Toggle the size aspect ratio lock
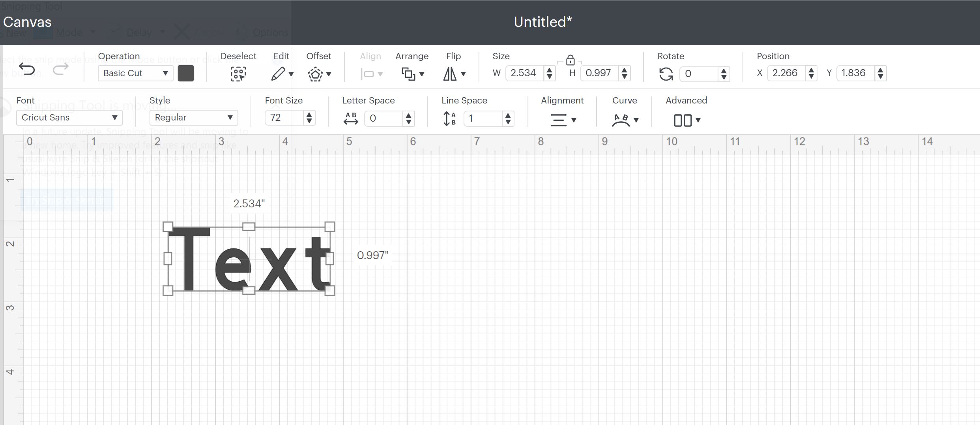 point(570,60)
